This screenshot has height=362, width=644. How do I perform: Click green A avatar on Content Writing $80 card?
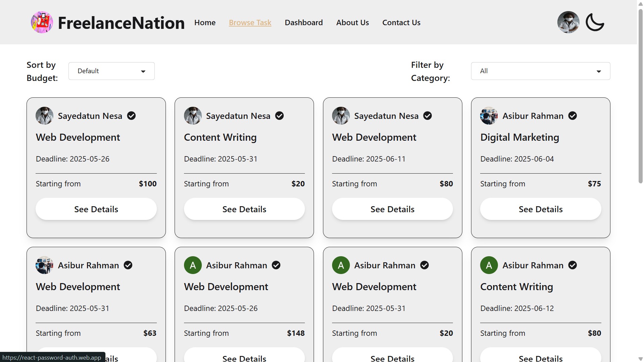pyautogui.click(x=489, y=265)
